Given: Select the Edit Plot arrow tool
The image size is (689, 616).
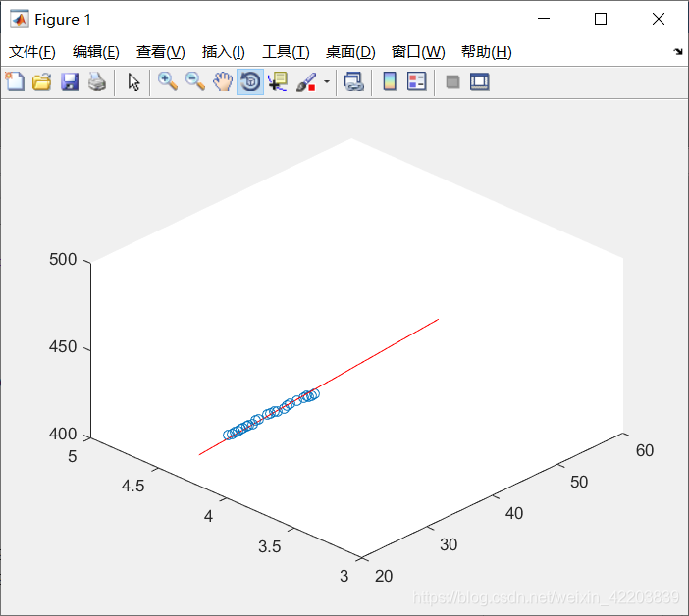Looking at the screenshot, I should (x=133, y=82).
